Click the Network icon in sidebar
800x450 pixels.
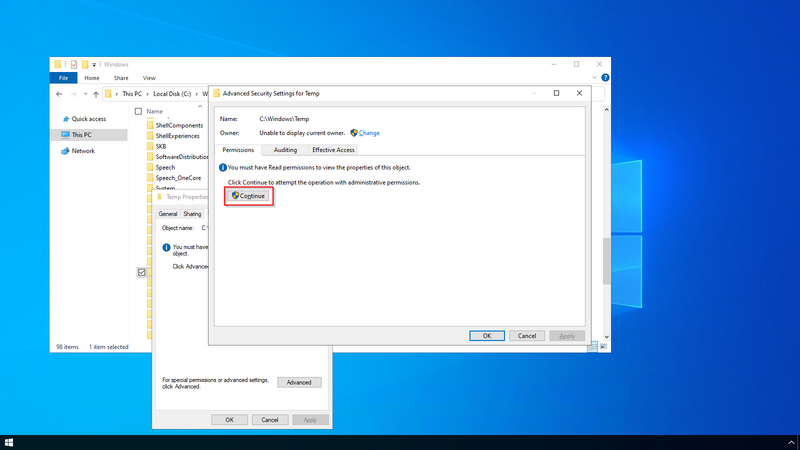tap(65, 151)
